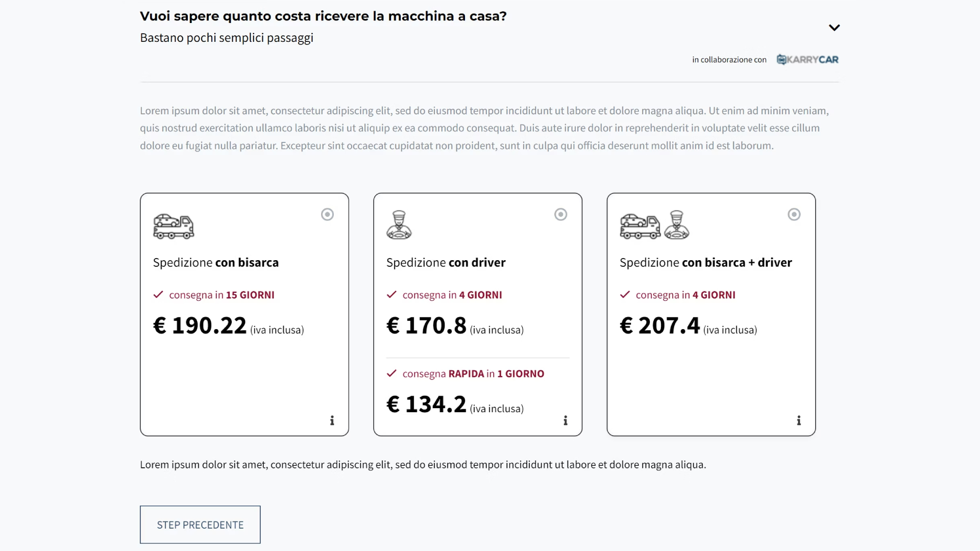980x551 pixels.
Task: Select the Spedizione con bisarca radio button
Action: pos(327,214)
